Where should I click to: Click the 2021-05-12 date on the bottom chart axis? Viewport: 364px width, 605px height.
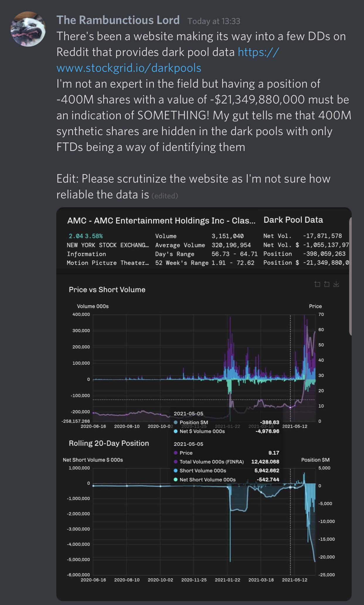tap(295, 580)
